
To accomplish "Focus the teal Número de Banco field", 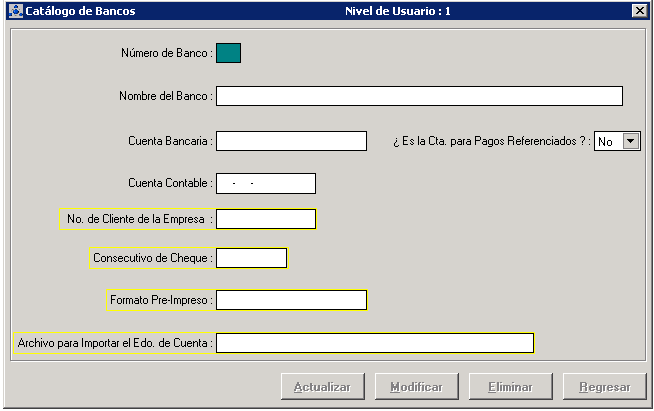I will [228, 53].
